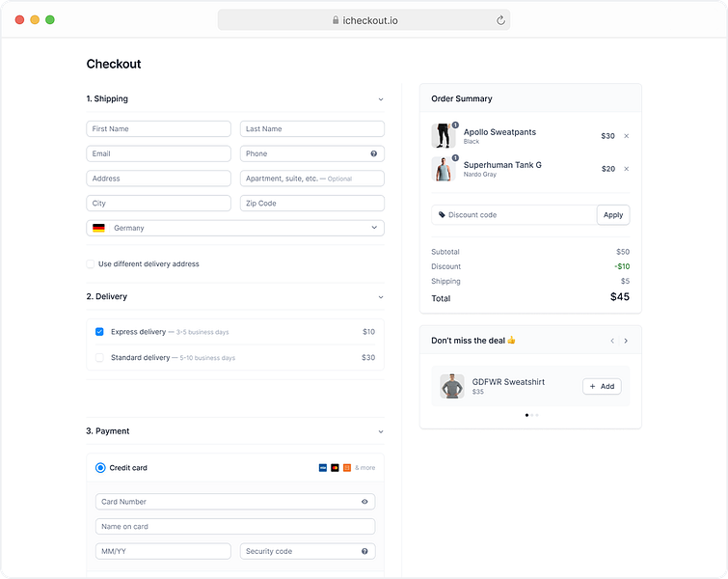Image resolution: width=728 pixels, height=579 pixels.
Task: Select Credit card radio button
Action: 100,467
